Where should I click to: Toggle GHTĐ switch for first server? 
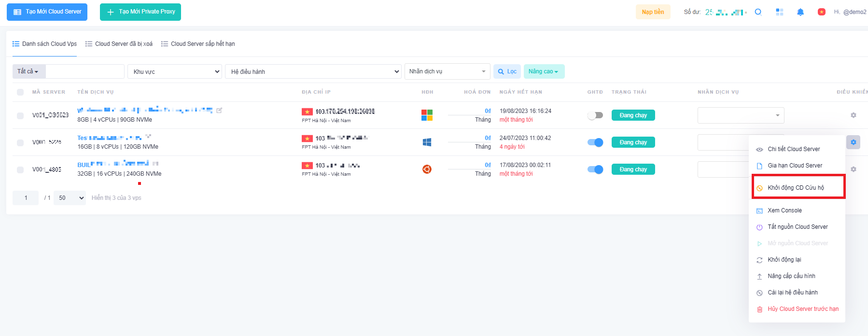595,115
